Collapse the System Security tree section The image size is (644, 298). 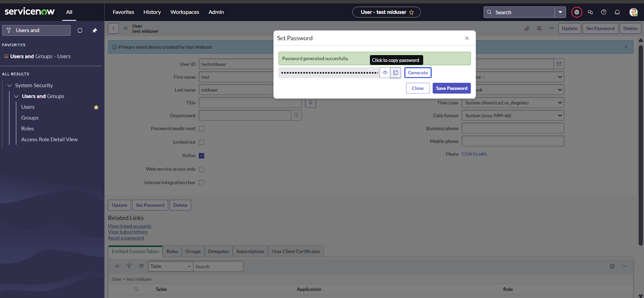coord(10,85)
